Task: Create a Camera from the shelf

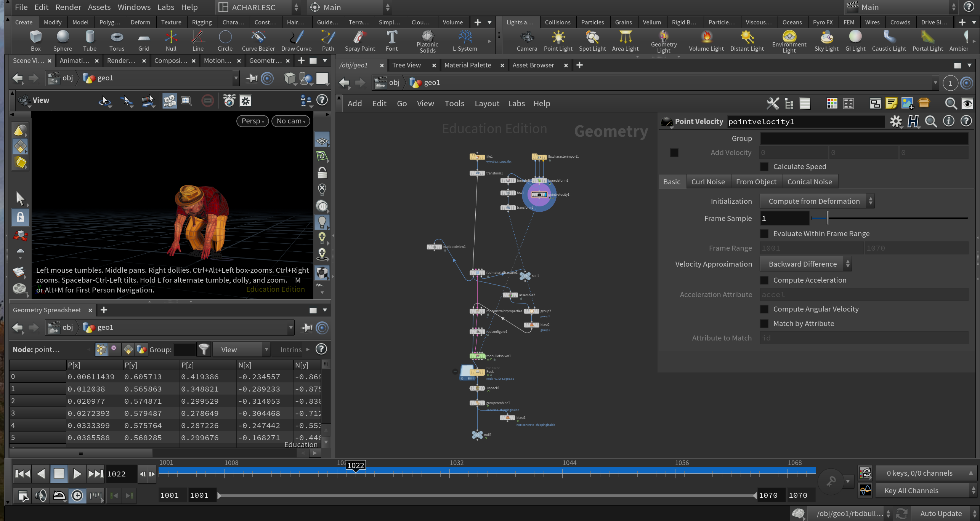Action: 527,41
